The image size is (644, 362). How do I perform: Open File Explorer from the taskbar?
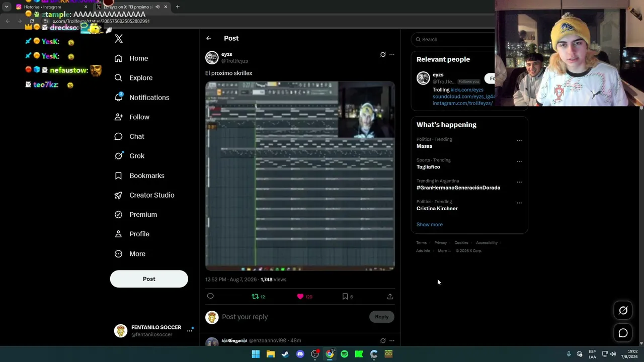tap(271, 354)
